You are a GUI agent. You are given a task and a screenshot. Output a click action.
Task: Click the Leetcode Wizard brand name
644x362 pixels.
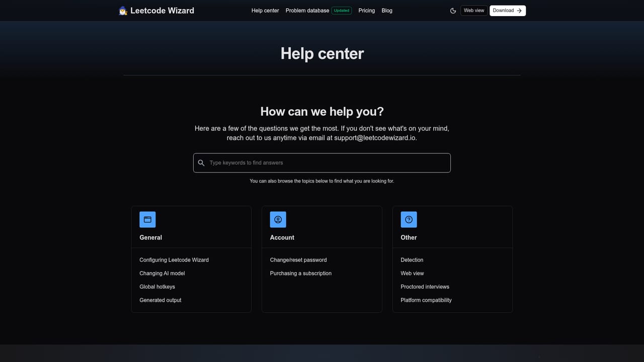(162, 11)
